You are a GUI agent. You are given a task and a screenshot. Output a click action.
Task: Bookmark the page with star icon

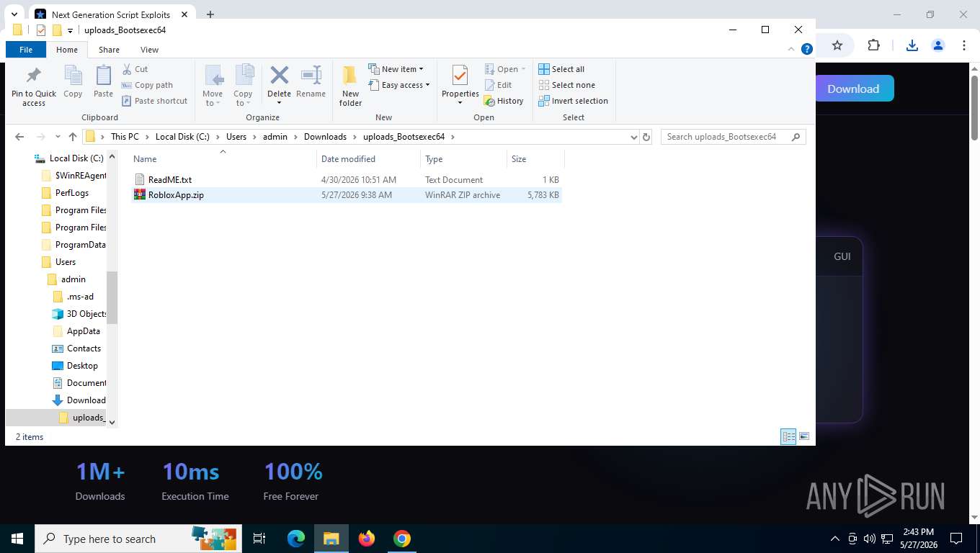point(837,45)
